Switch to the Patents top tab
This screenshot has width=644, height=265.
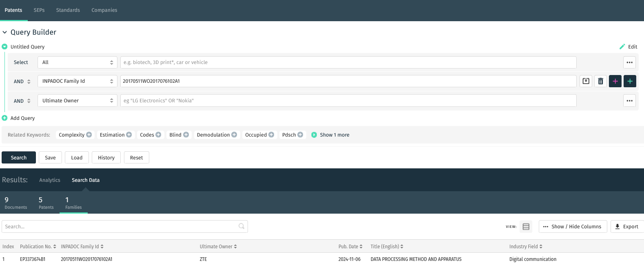pos(13,10)
